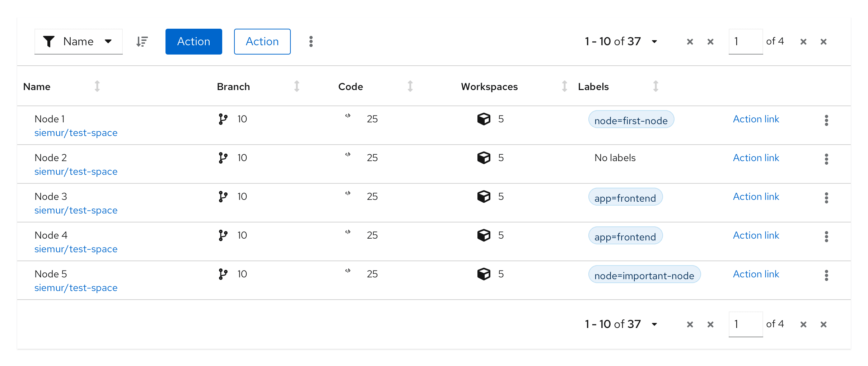Open the kebab menu for Node 3
Screen dimensions: 868x366
tap(826, 198)
